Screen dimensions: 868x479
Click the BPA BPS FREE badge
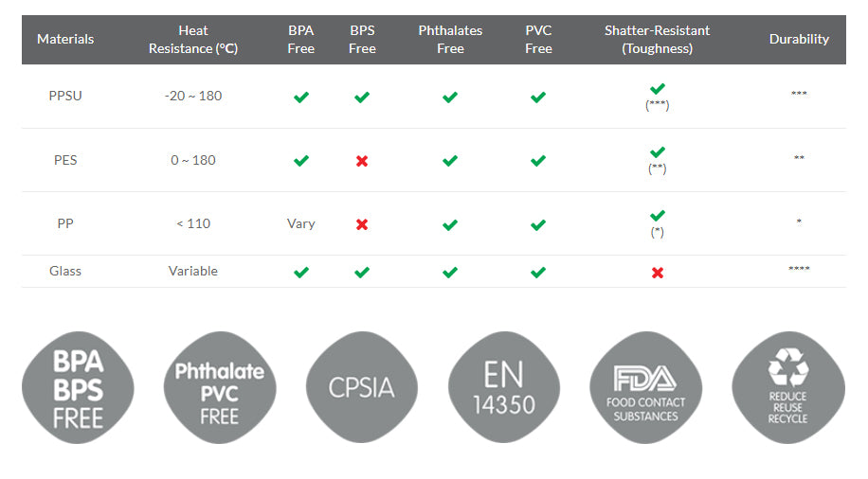(x=78, y=388)
